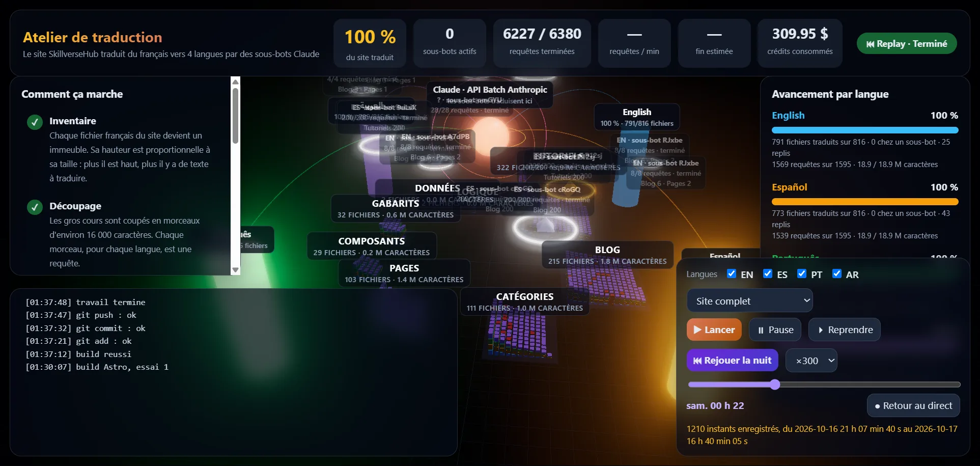Click the green checkmark icon beside Inventaire

(x=35, y=122)
